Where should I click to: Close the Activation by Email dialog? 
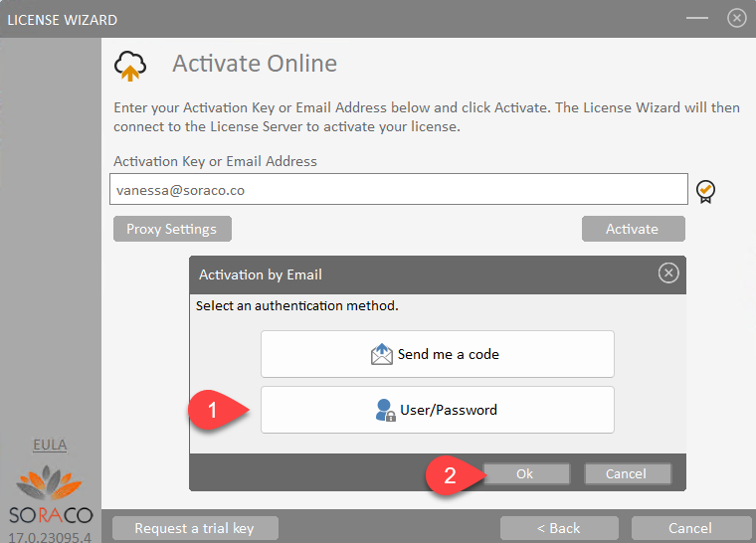(668, 273)
